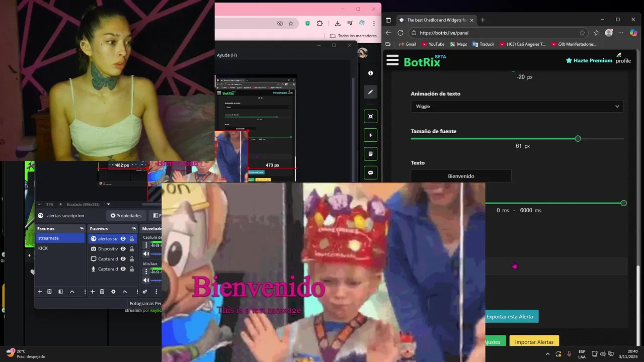Viewport: 644px width, 362px height.
Task: Open the Hazte Premium link
Action: tap(589, 60)
